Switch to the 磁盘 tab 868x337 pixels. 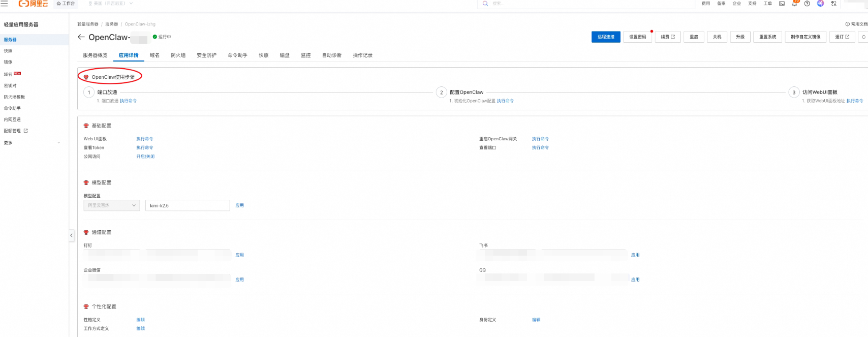[285, 55]
